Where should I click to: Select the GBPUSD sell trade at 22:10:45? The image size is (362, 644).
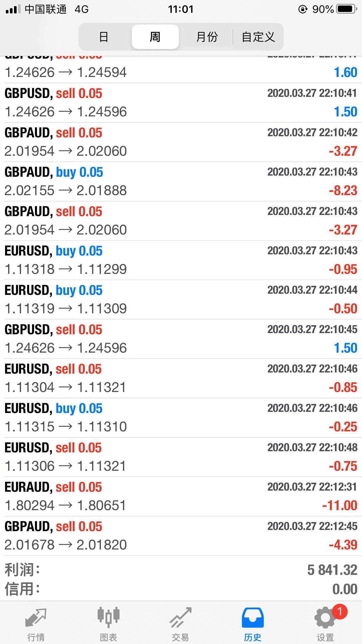[x=181, y=339]
